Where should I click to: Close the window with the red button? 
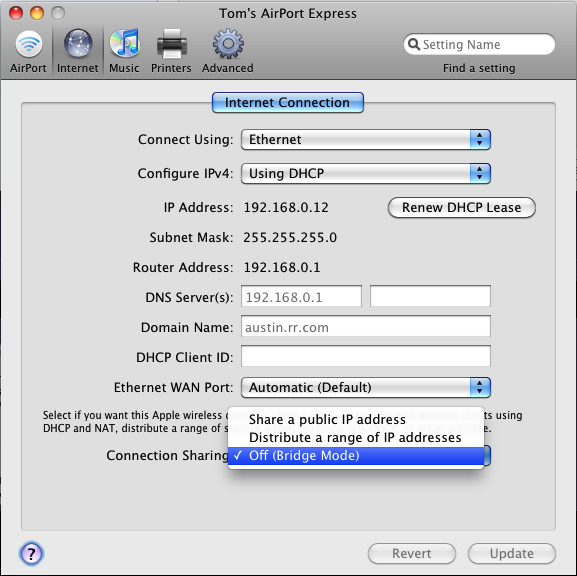tap(16, 13)
